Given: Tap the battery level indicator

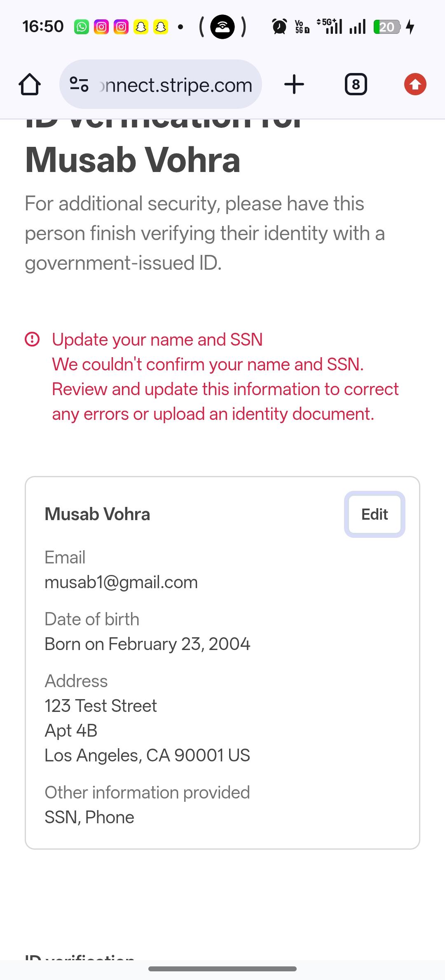Looking at the screenshot, I should pyautogui.click(x=386, y=27).
